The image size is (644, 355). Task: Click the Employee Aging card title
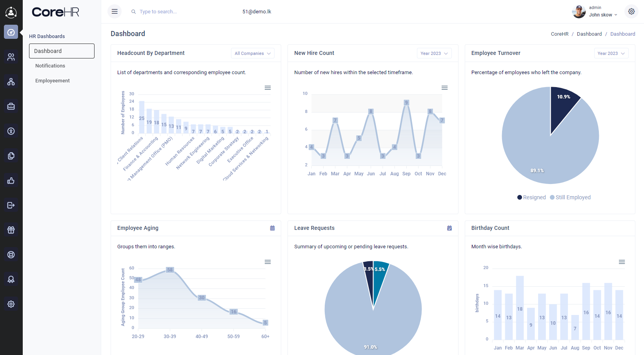pyautogui.click(x=138, y=228)
